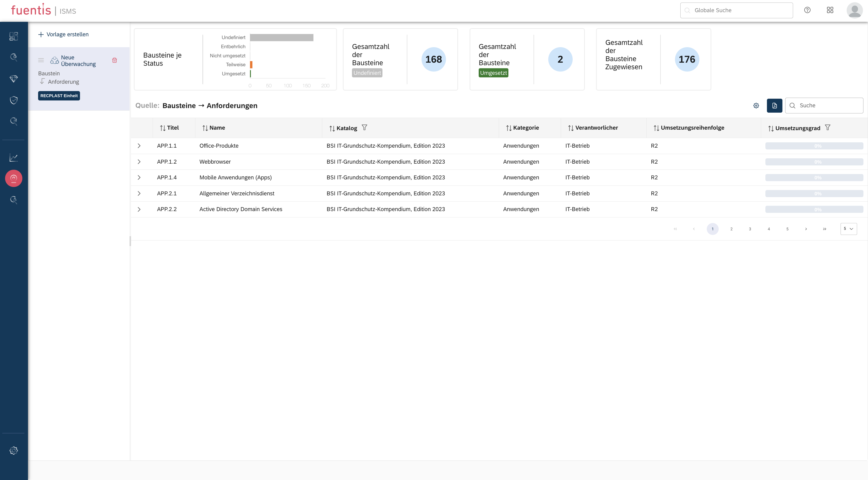Go to page 3 of table

[x=750, y=229]
